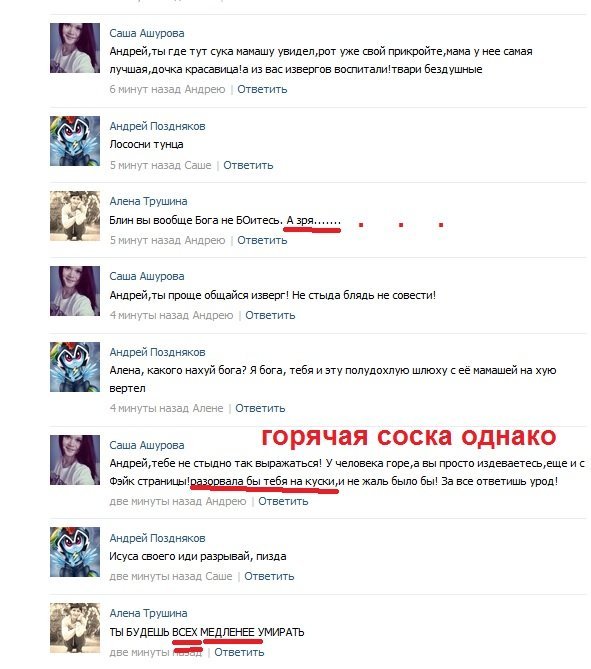Image resolution: width=591 pixels, height=669 pixels.
Task: Click Саша Ашурова's avatar on the 'тебе не стыдно' comment
Action: click(x=75, y=460)
